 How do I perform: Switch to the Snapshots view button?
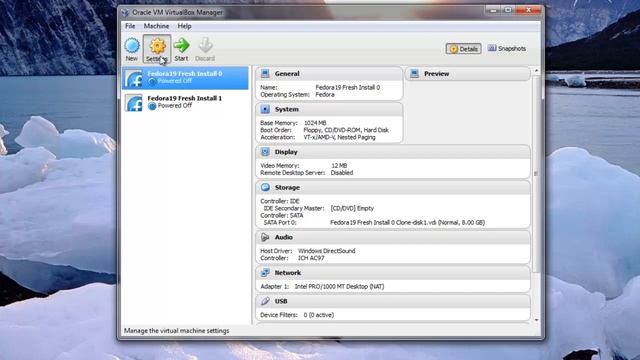click(507, 49)
